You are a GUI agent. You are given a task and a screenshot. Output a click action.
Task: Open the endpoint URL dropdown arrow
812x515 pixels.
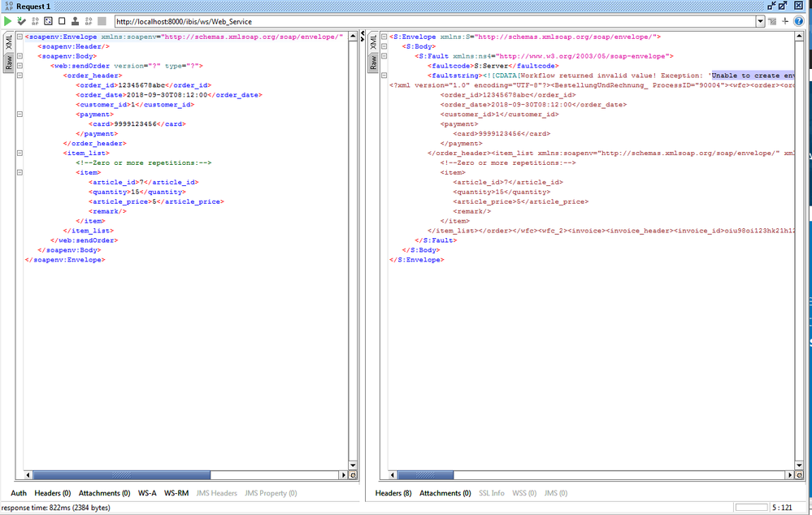(x=759, y=21)
